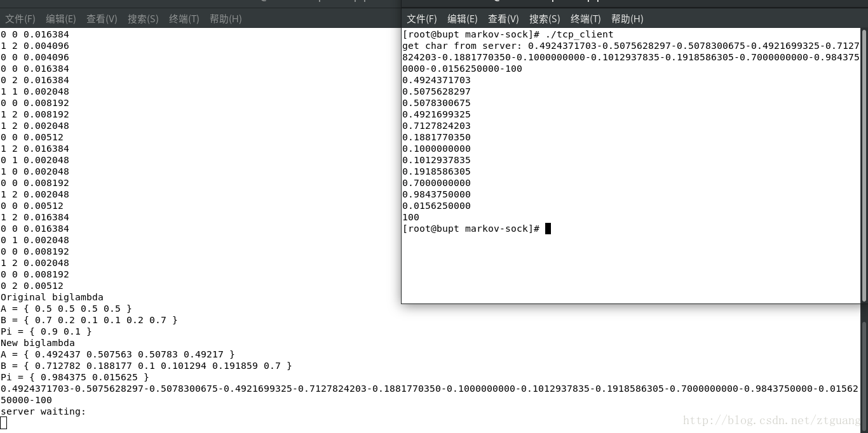The width and height of the screenshot is (868, 433).
Task: Open 帮助(H) menu in left terminal window
Action: [226, 19]
